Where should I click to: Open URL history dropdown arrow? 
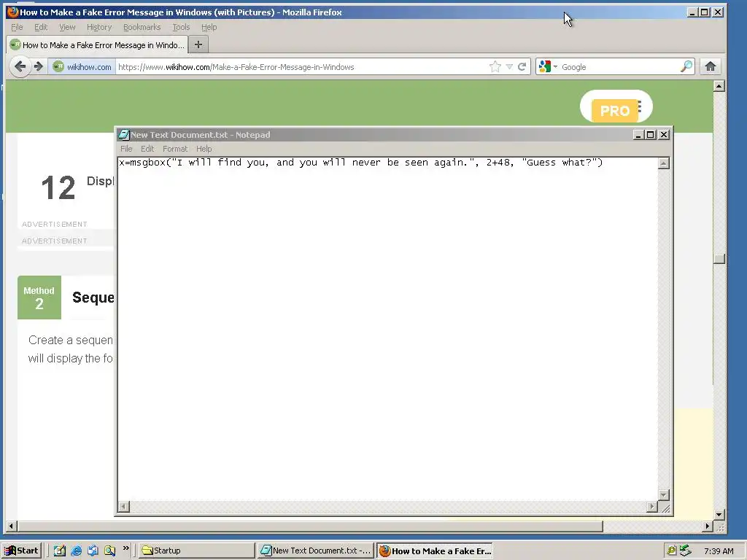(x=509, y=66)
